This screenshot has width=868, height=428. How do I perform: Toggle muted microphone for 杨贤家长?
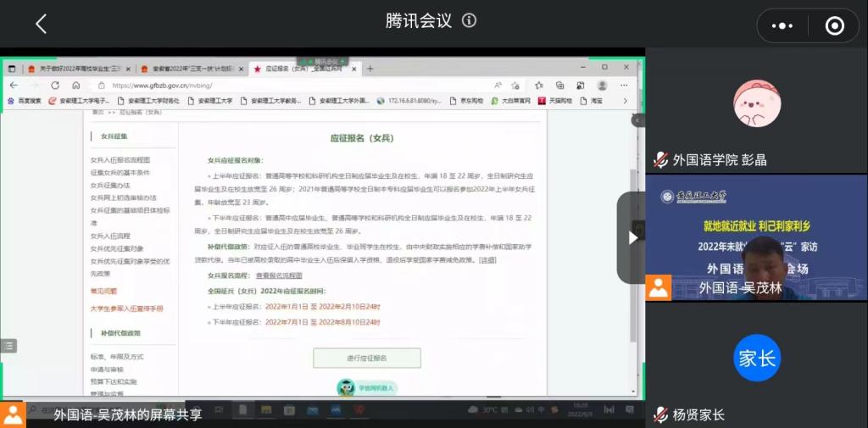pyautogui.click(x=660, y=414)
